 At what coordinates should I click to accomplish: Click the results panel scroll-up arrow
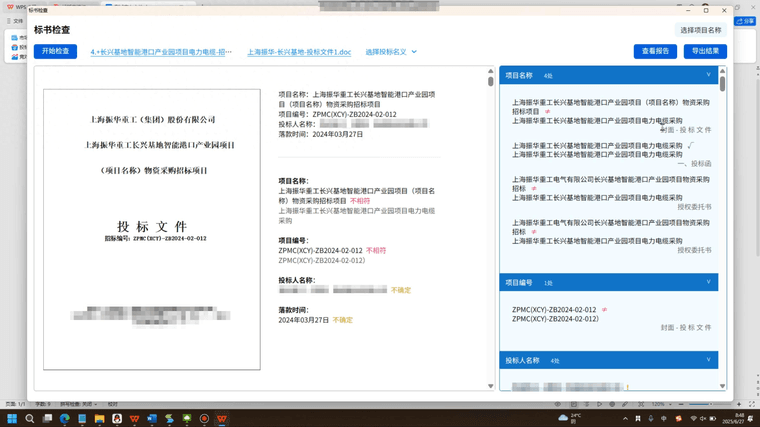click(x=722, y=71)
